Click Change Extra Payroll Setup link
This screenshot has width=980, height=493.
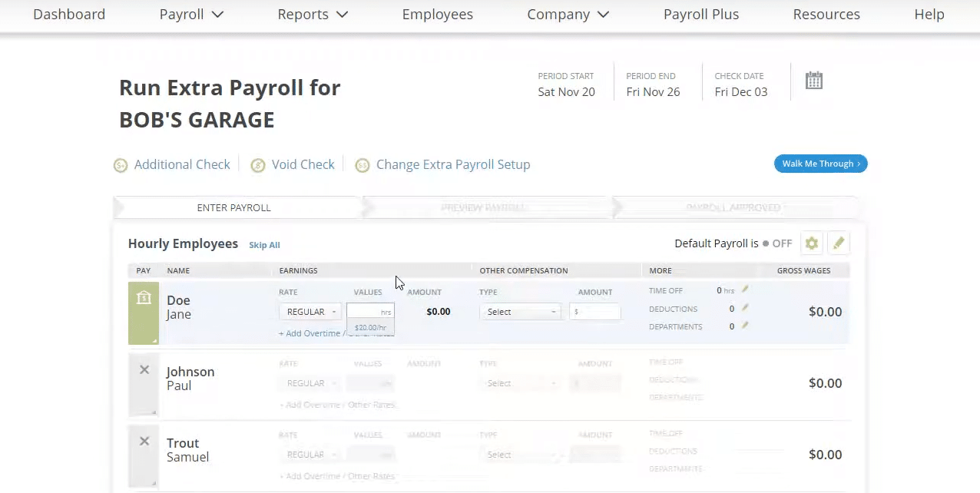point(453,164)
